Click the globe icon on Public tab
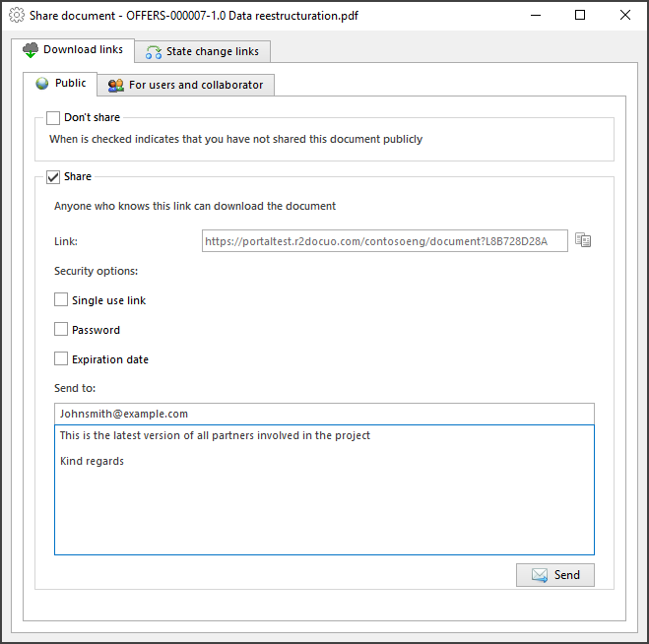 point(41,84)
